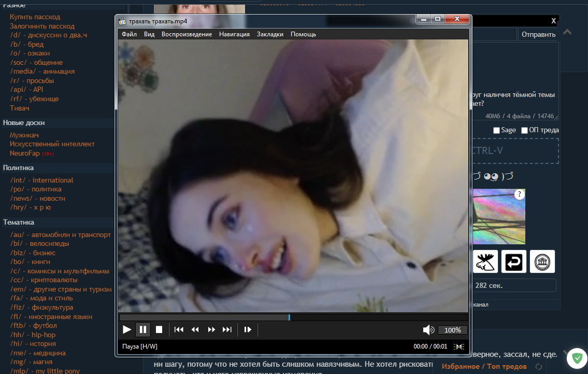Image resolution: width=588 pixels, height=374 pixels.
Task: Open the Закладки menu
Action: tap(270, 34)
